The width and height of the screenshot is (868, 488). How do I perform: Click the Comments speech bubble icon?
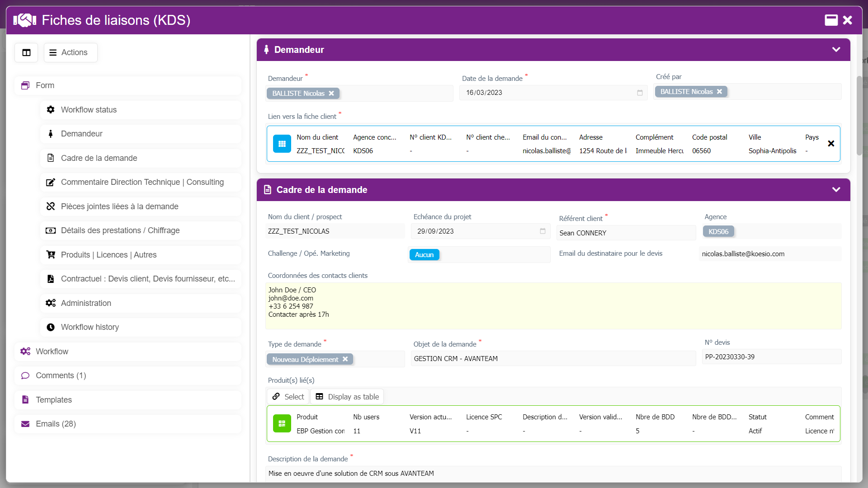[25, 375]
